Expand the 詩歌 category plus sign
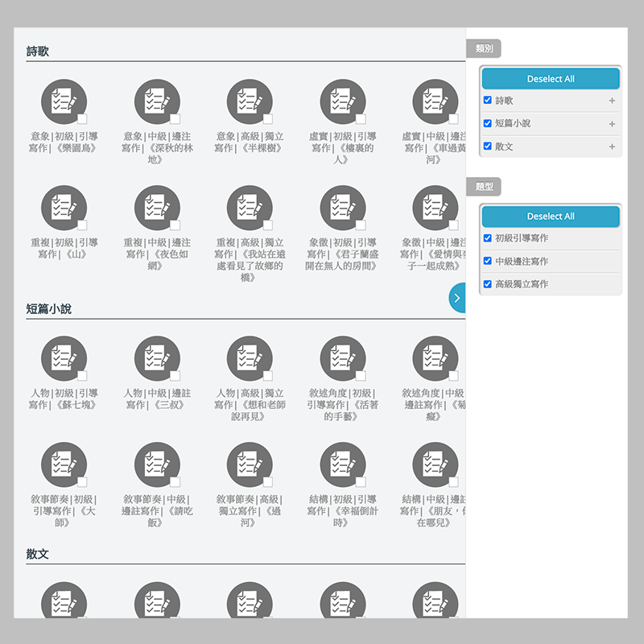Screen dimensions: 644x644 [612, 101]
